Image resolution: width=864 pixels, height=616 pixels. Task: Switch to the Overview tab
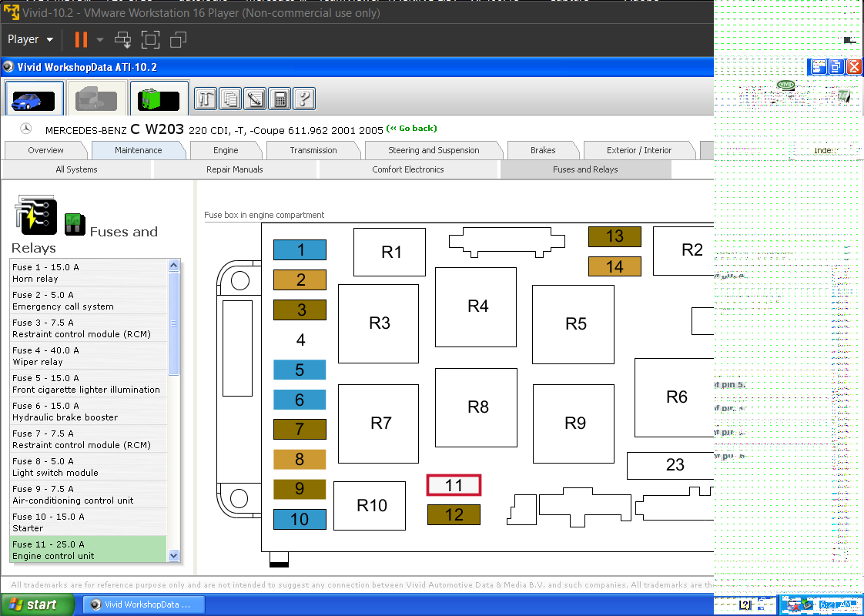[x=45, y=150]
